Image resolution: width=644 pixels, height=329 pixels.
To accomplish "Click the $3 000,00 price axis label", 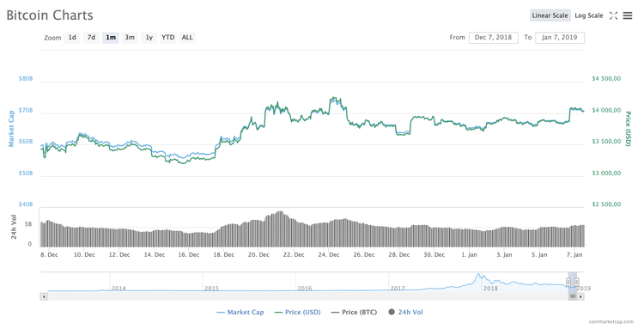I will 606,173.
